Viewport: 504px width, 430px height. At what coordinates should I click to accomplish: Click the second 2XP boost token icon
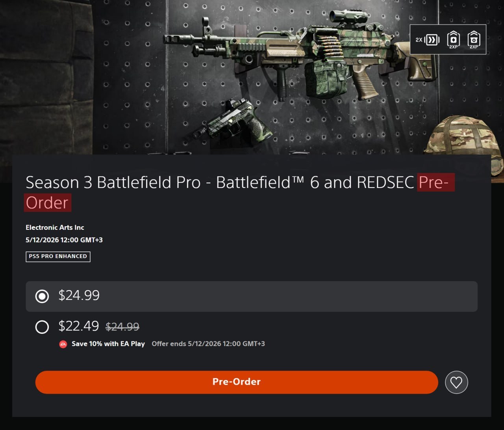pos(474,40)
